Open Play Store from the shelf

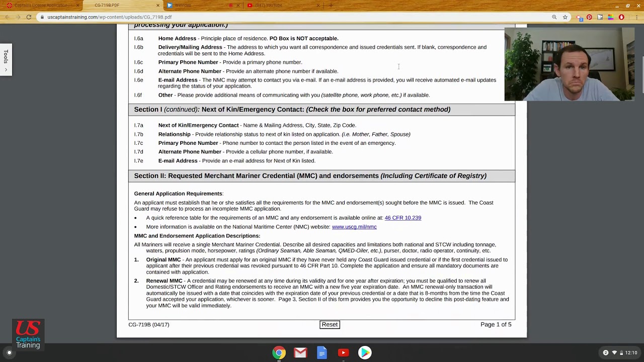(365, 352)
